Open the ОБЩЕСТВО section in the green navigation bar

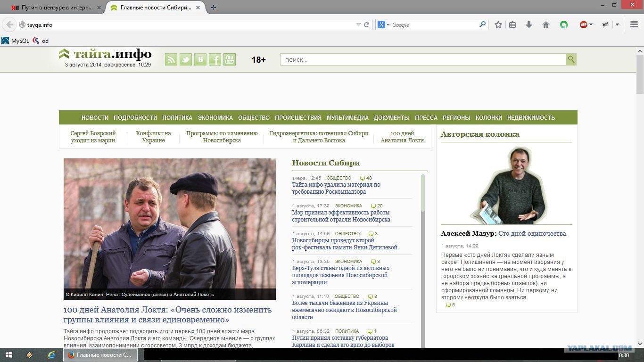[x=254, y=118]
